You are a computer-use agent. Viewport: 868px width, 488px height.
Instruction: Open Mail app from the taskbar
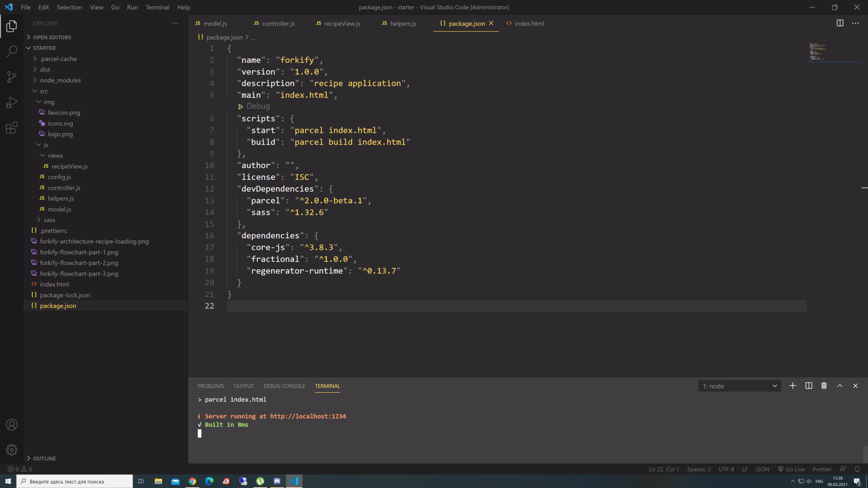[x=175, y=481]
